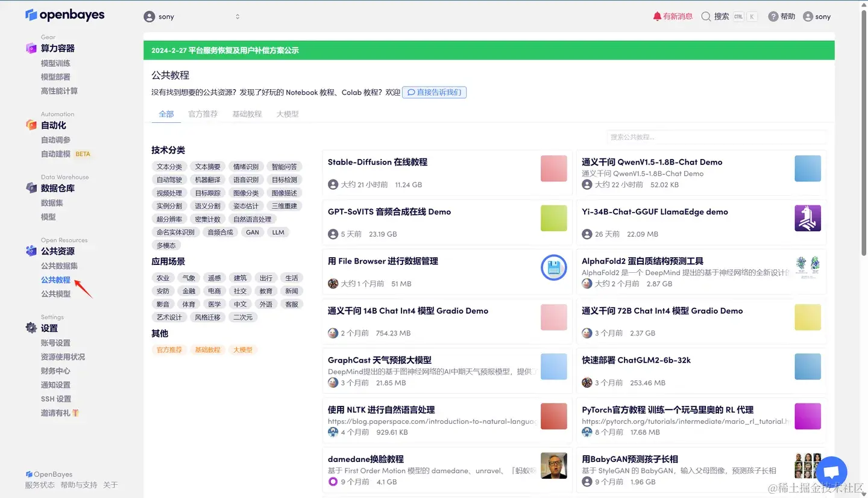Screen dimensions: 868x498
Task: Click the purple ring avatar under damedane card
Action: [x=333, y=482]
